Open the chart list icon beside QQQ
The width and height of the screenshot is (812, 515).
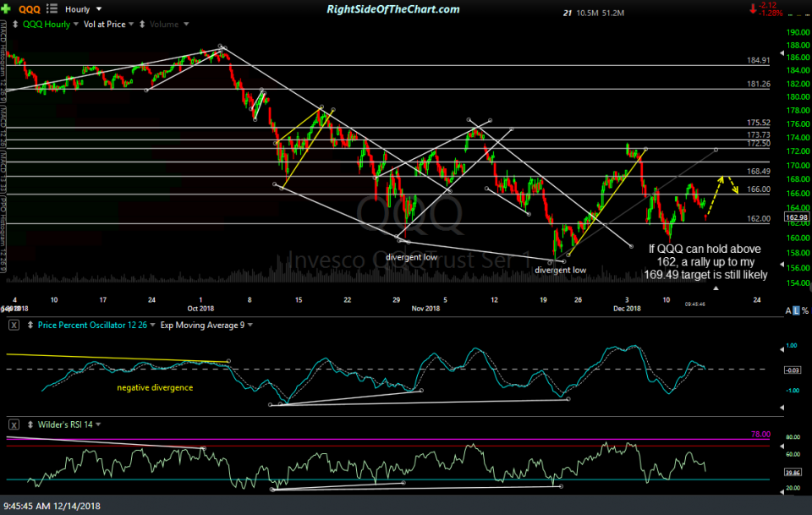[51, 8]
